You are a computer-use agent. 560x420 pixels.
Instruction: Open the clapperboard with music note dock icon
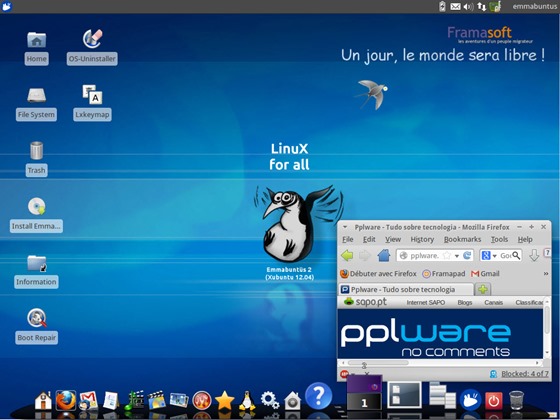[134, 400]
